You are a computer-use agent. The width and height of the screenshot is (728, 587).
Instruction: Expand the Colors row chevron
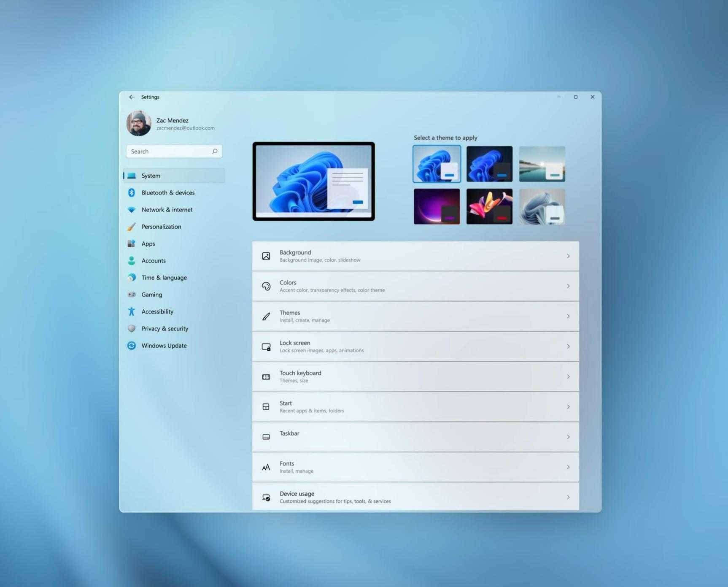(x=568, y=286)
